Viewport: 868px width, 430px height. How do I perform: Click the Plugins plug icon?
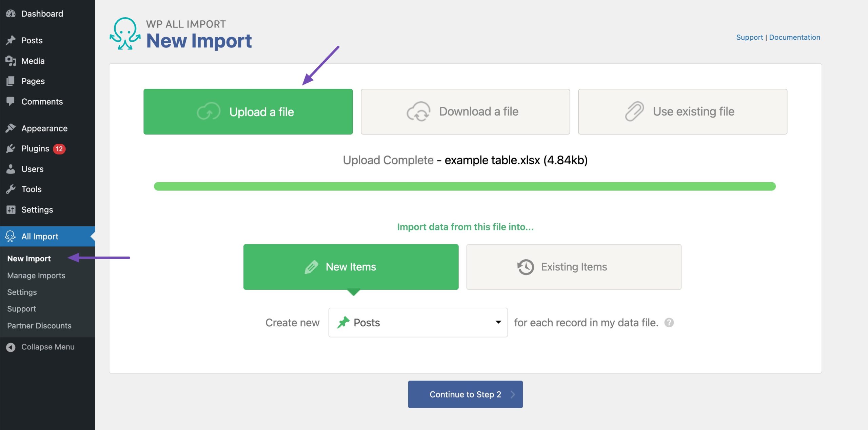tap(11, 148)
